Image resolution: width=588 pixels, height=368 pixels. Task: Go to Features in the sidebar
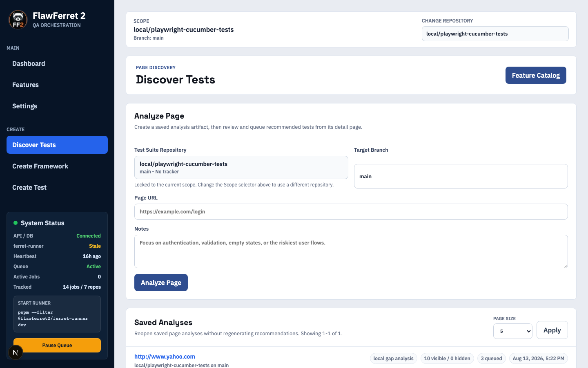point(57,85)
